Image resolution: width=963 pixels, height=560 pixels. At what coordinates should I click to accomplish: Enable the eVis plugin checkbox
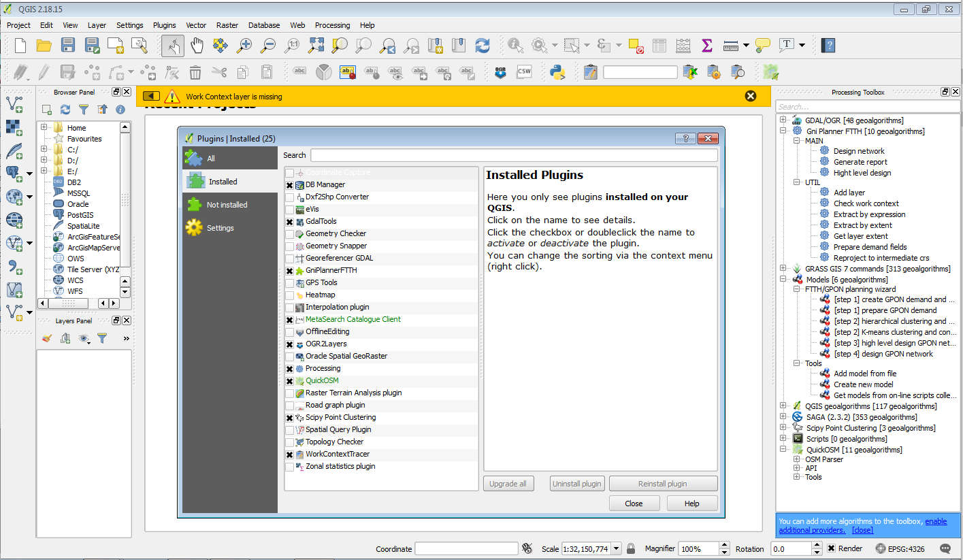coord(290,210)
